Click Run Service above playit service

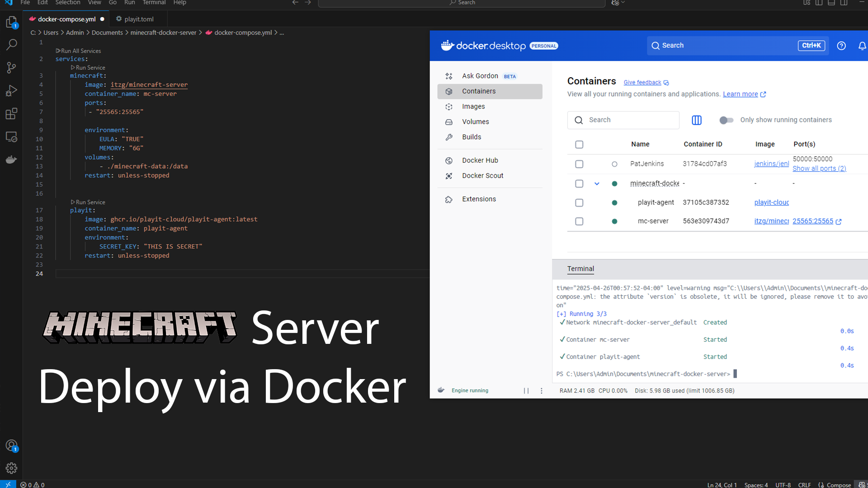click(88, 202)
